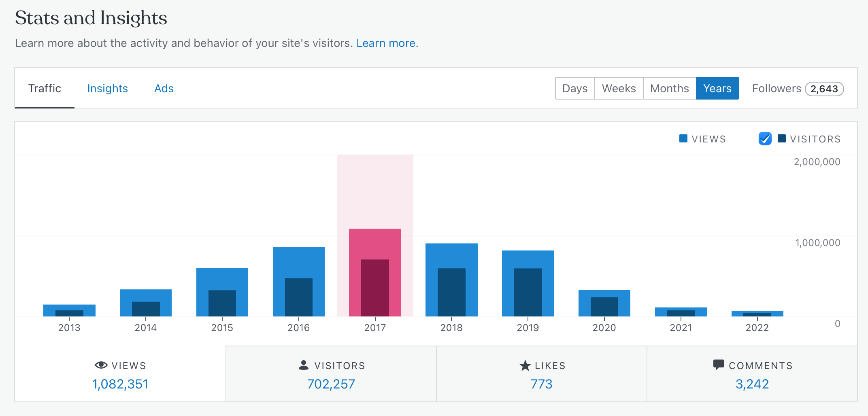
Task: Click the dark Visitors legend color square
Action: pyautogui.click(x=782, y=139)
